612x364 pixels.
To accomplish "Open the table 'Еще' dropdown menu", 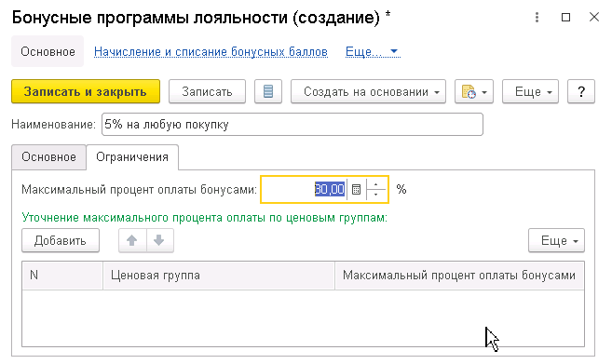I will tap(556, 241).
